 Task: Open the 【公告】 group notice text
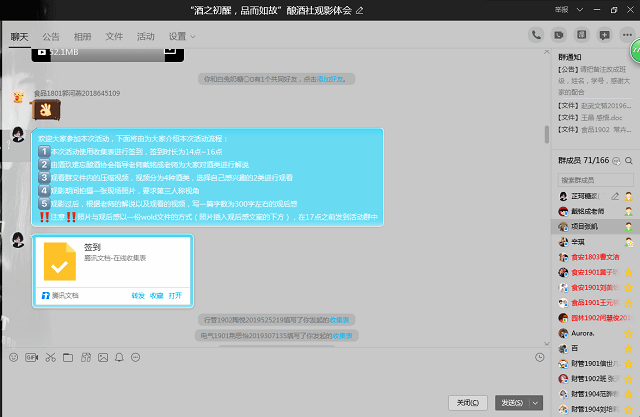click(x=594, y=81)
